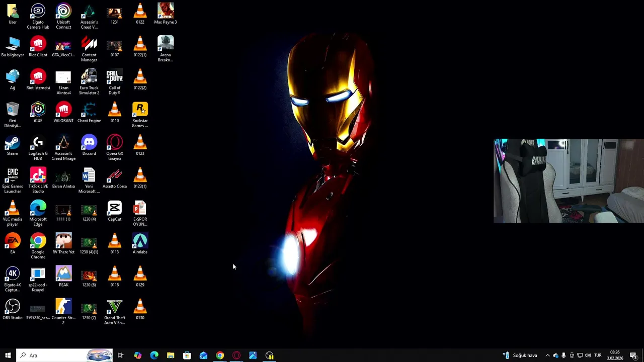This screenshot has height=362, width=644.
Task: Launch OBS Studio from desktop
Action: 13,310
